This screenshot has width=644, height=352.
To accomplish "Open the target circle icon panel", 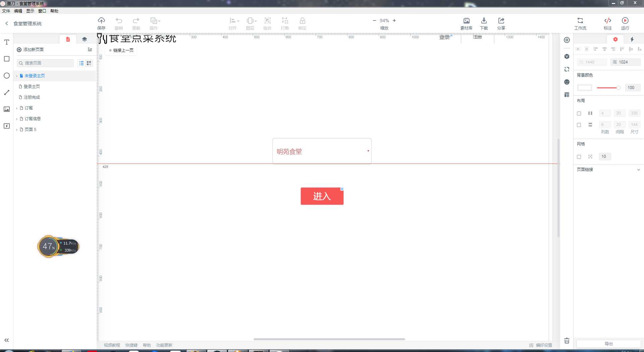I will pyautogui.click(x=567, y=40).
